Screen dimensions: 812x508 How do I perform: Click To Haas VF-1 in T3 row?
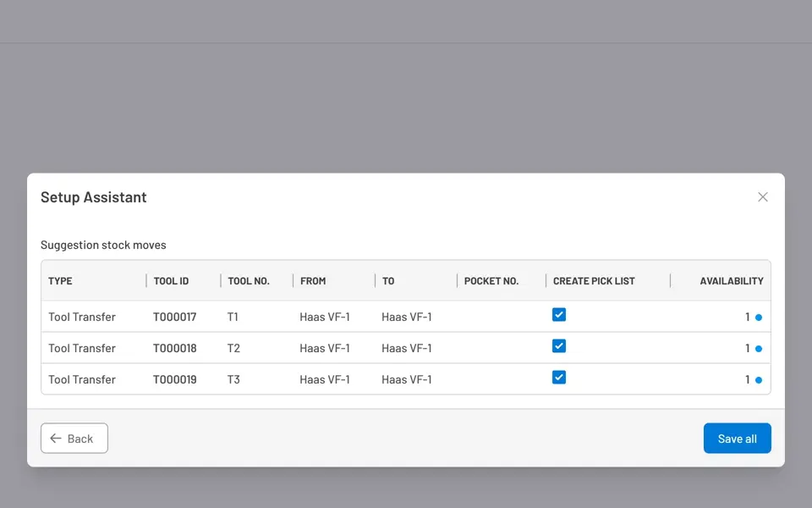coord(407,379)
